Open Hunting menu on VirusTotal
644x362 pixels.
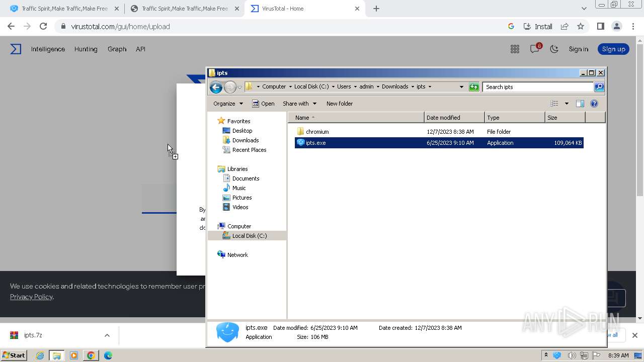86,49
